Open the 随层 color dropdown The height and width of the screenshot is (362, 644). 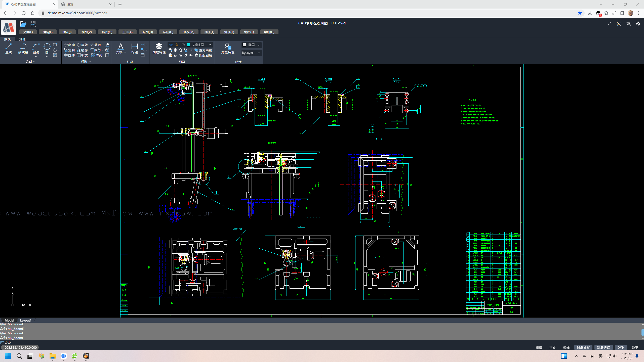(251, 45)
